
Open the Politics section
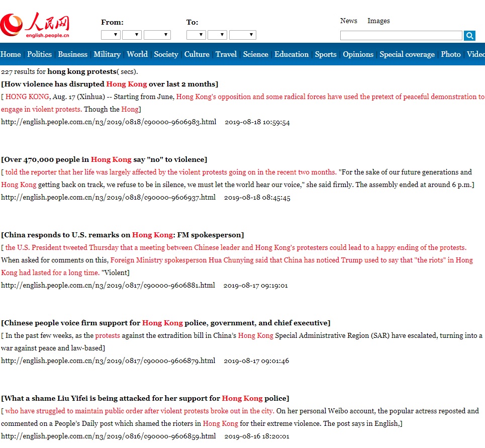(x=39, y=54)
